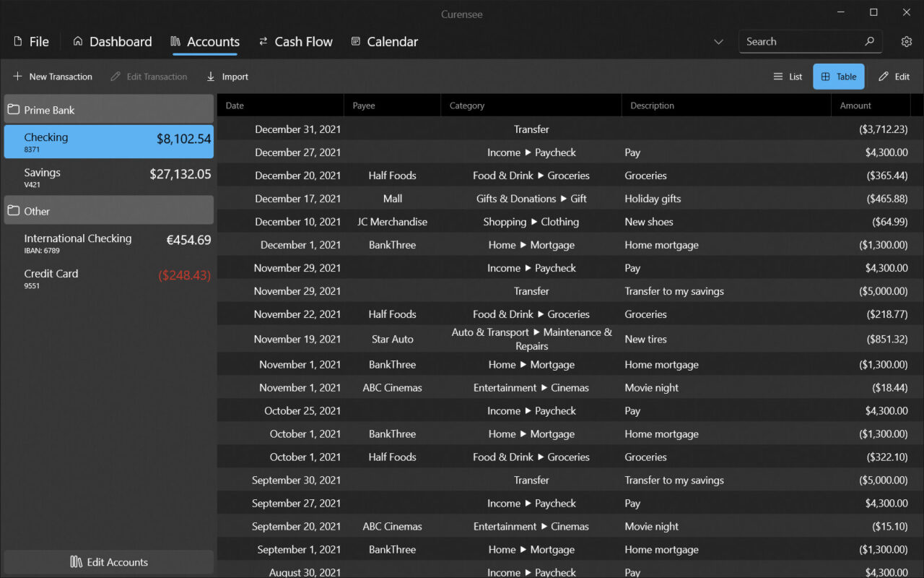Click the Checking balance $8,102.54
The height and width of the screenshot is (578, 924).
(183, 139)
